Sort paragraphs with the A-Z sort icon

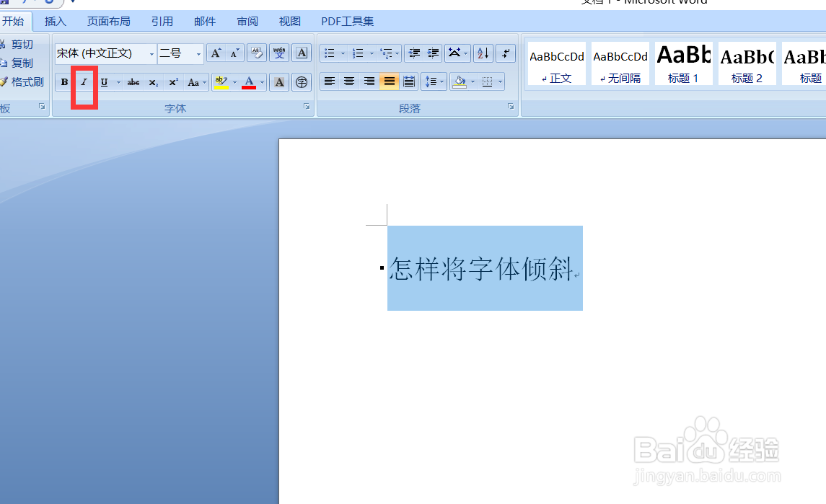(x=483, y=53)
